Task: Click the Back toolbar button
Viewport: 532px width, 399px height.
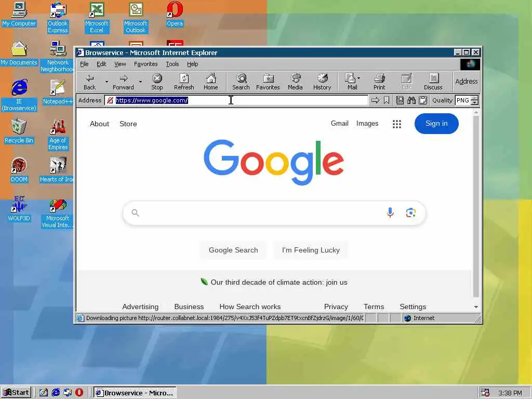Action: pos(89,82)
